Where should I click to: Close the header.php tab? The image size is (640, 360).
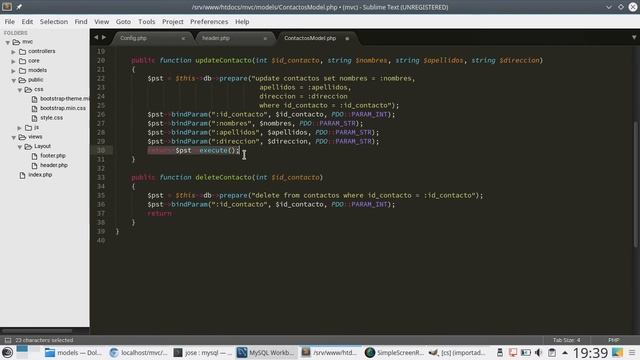tap(265, 38)
